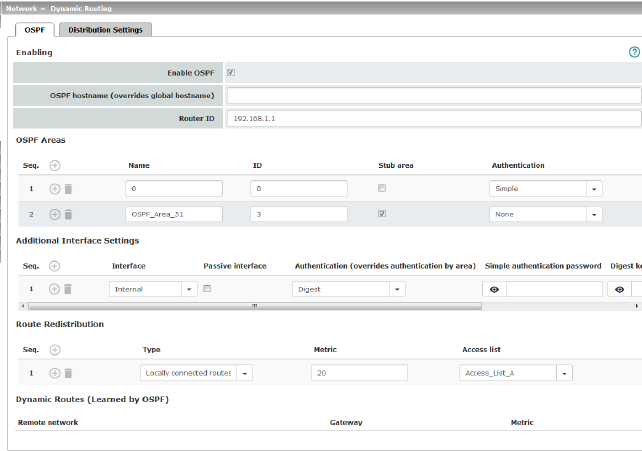Click ID field containing 3

click(299, 214)
